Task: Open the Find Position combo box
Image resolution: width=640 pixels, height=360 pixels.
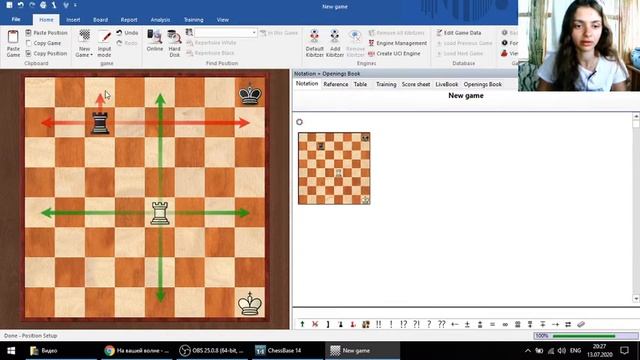Action: (225, 33)
